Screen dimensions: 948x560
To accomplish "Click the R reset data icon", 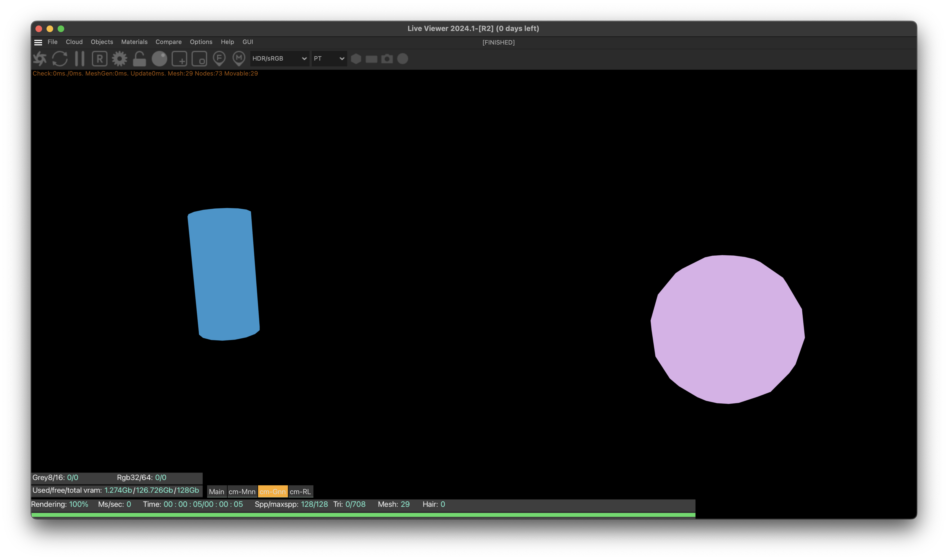I will pos(100,59).
